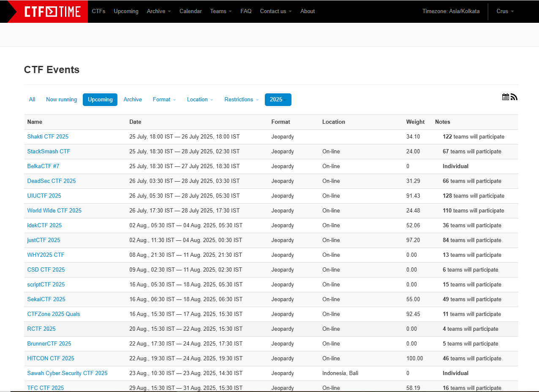This screenshot has width=539, height=392.
Task: Open the FAQ page
Action: point(246,11)
